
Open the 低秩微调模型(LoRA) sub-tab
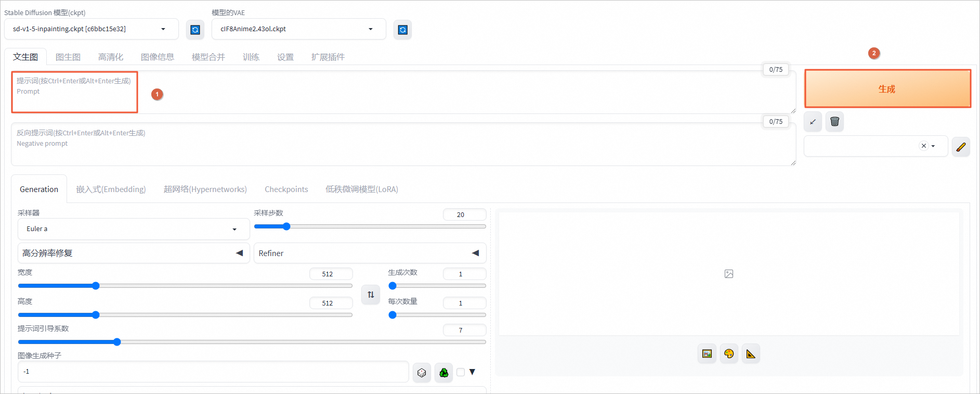pyautogui.click(x=362, y=189)
